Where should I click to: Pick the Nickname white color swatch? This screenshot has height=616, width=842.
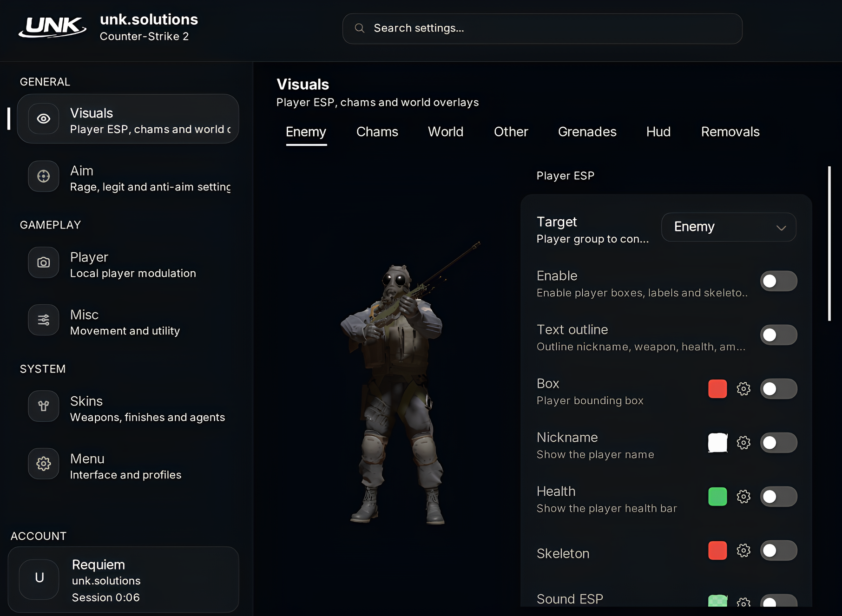click(717, 443)
